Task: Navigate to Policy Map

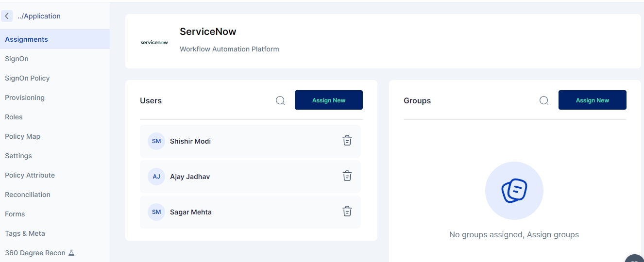Action: pos(22,136)
